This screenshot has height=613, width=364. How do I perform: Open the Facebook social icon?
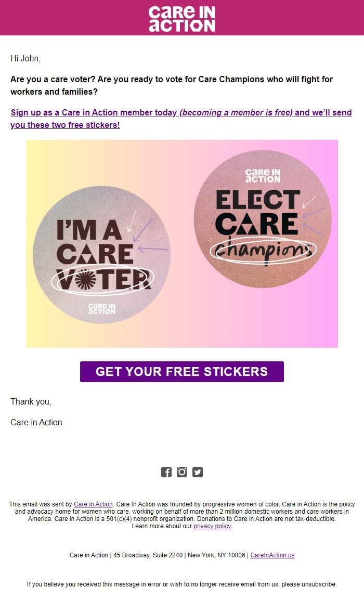tap(166, 472)
